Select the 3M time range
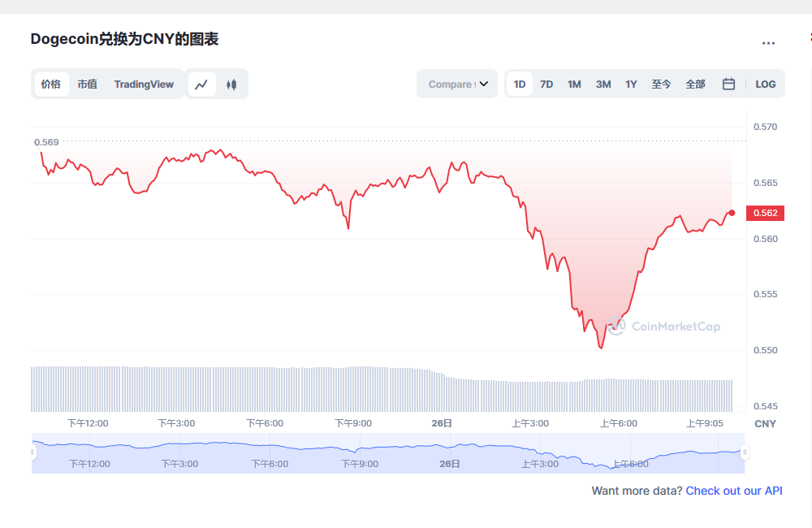Viewport: 812px width, 528px height. click(x=603, y=84)
